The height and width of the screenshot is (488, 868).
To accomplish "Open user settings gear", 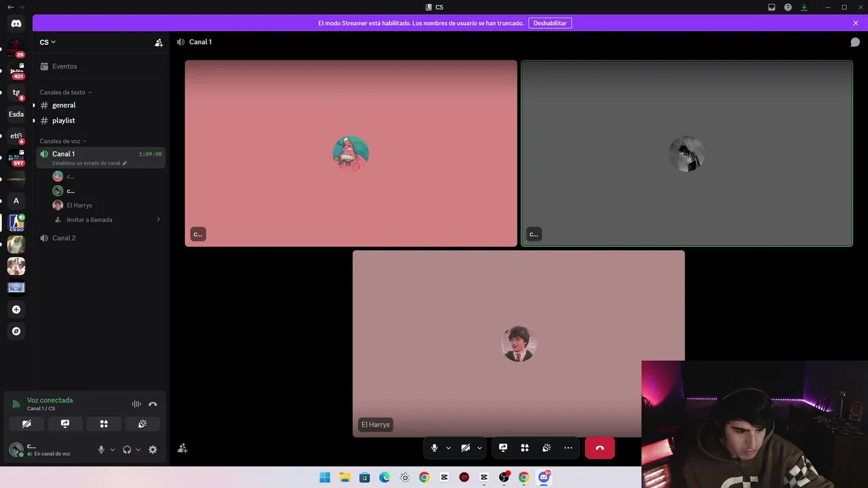I will pos(153,449).
